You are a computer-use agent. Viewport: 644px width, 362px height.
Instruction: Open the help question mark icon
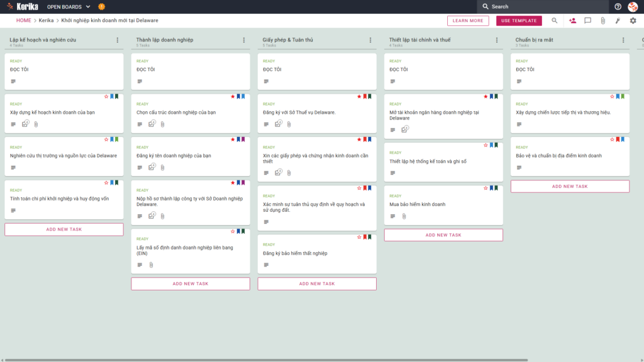pos(618,6)
